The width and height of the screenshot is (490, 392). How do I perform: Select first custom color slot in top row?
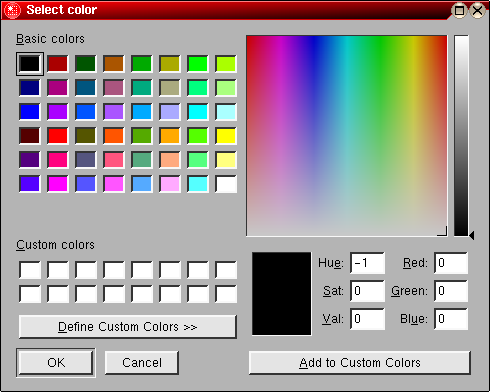click(30, 270)
